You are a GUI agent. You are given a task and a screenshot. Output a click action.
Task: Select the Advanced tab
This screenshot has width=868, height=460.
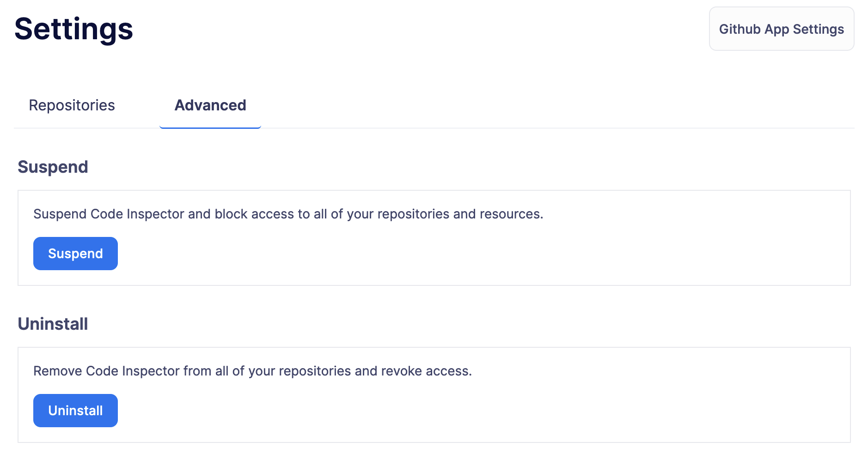[210, 105]
